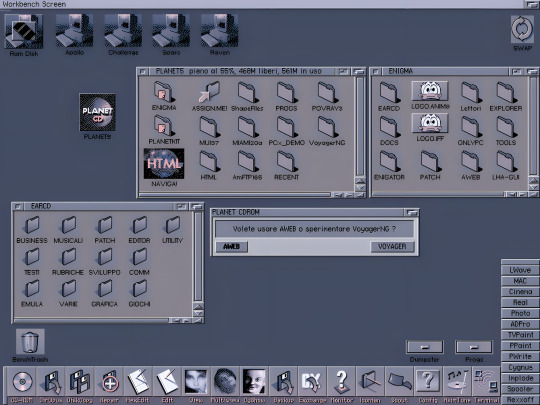Open Config in the dock
This screenshot has width=540, height=405.
428,382
